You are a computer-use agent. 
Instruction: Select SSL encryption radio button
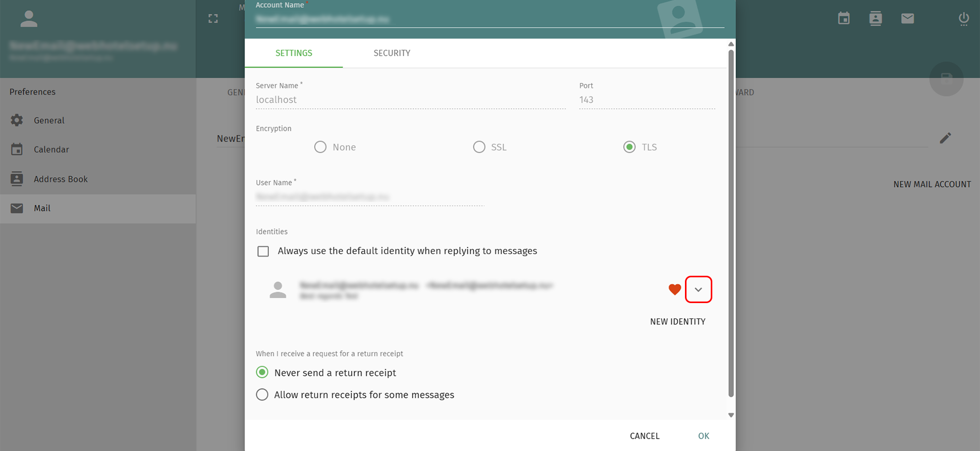coord(479,147)
